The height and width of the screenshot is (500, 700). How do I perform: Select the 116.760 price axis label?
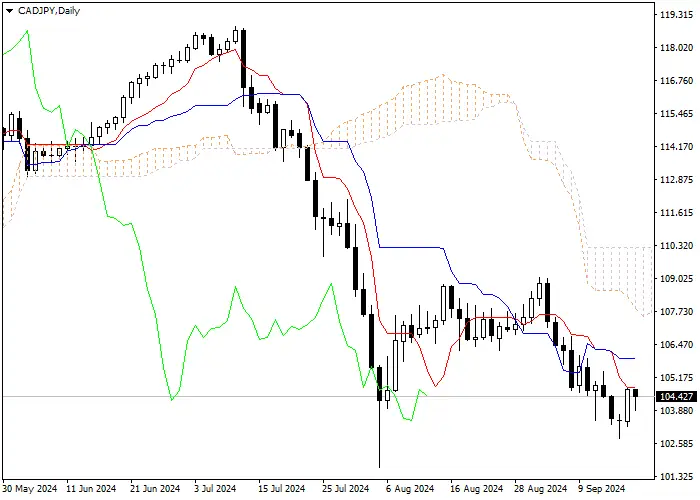click(x=676, y=81)
